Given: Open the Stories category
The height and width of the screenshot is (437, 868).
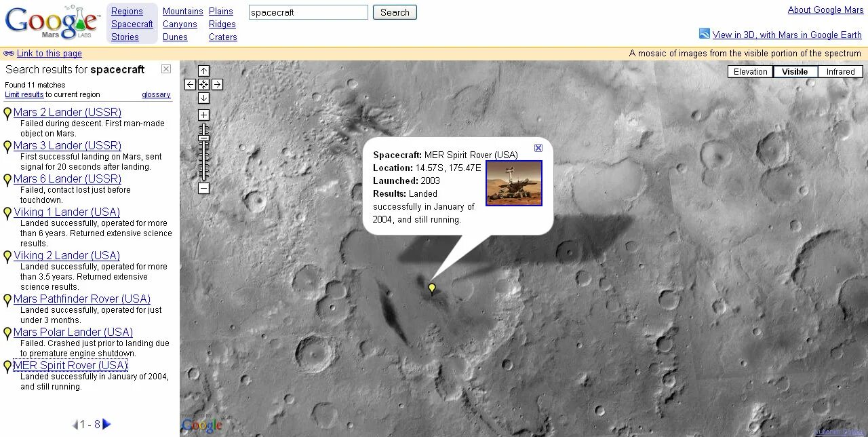Looking at the screenshot, I should click(x=125, y=37).
